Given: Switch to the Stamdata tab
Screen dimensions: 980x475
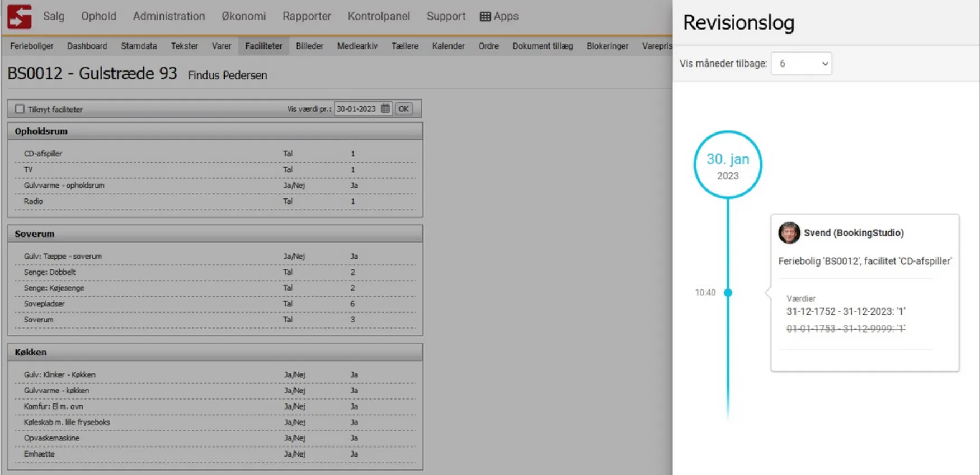Looking at the screenshot, I should coord(139,46).
